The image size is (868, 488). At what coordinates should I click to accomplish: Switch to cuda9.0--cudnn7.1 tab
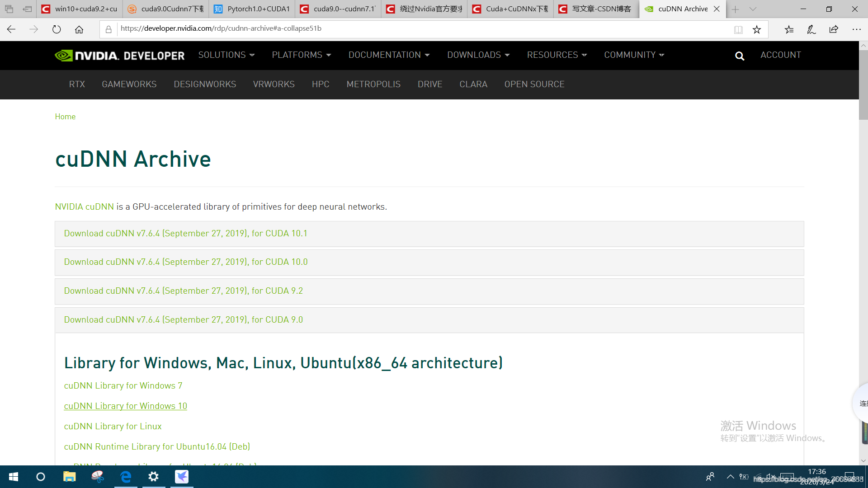338,9
